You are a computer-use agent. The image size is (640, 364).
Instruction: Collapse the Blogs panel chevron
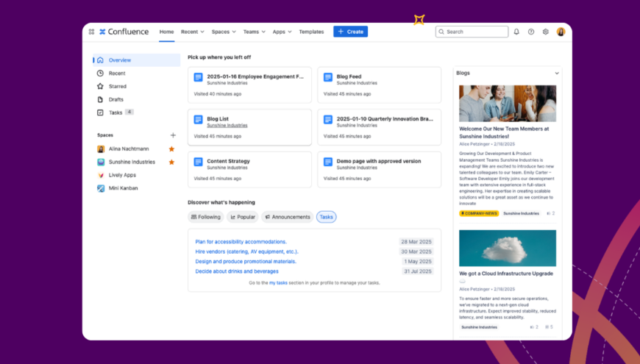pyautogui.click(x=557, y=74)
